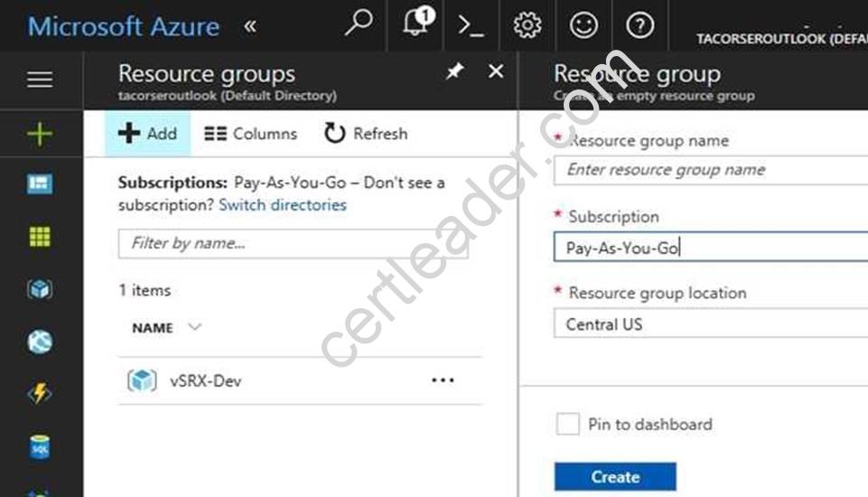The height and width of the screenshot is (497, 868).
Task: Focus the Filter by name field
Action: pos(294,243)
